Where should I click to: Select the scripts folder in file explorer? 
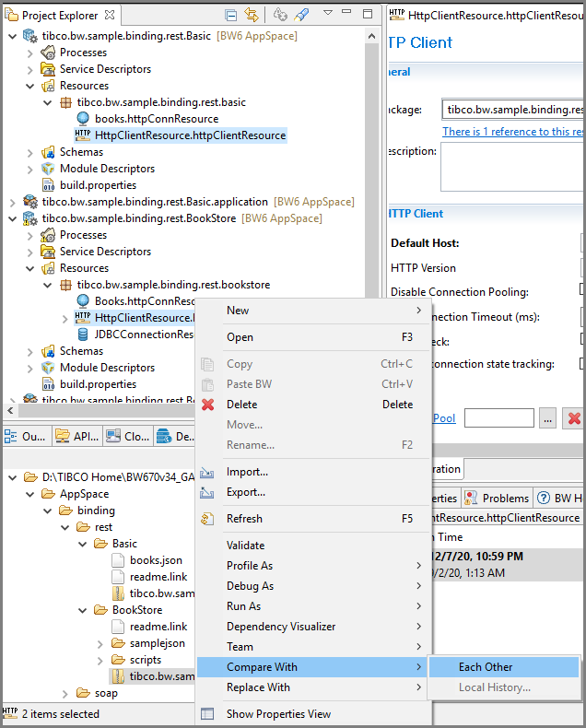pyautogui.click(x=146, y=660)
